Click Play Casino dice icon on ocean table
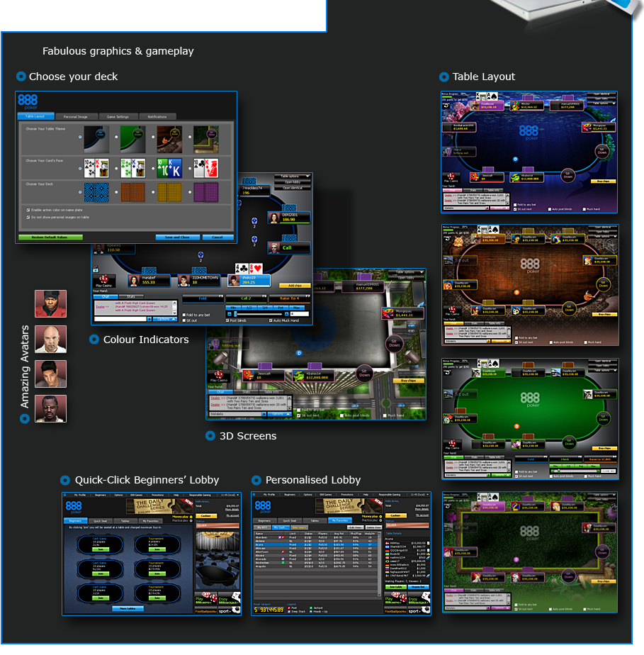Image resolution: width=644 pixels, height=655 pixels. tap(451, 177)
